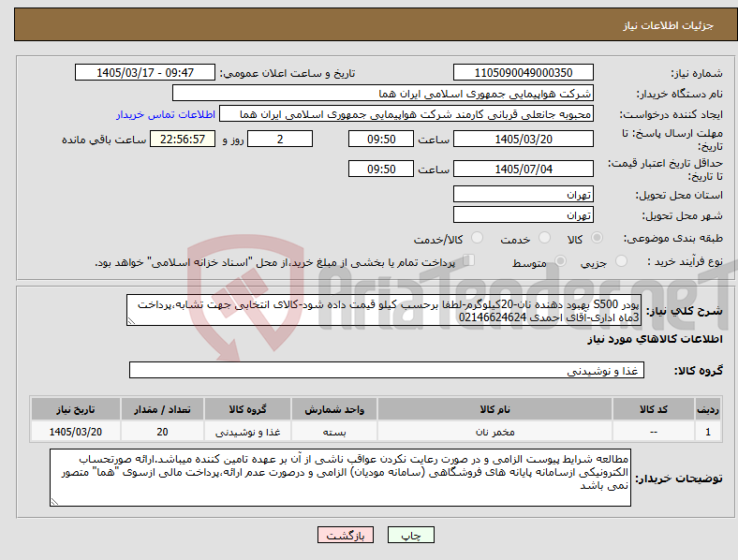
Task: Click the remaining time field 22:56:57
Action: [183, 139]
